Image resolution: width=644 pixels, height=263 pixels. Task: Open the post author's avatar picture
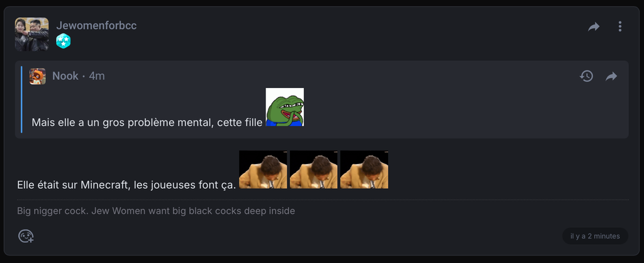coord(31,34)
